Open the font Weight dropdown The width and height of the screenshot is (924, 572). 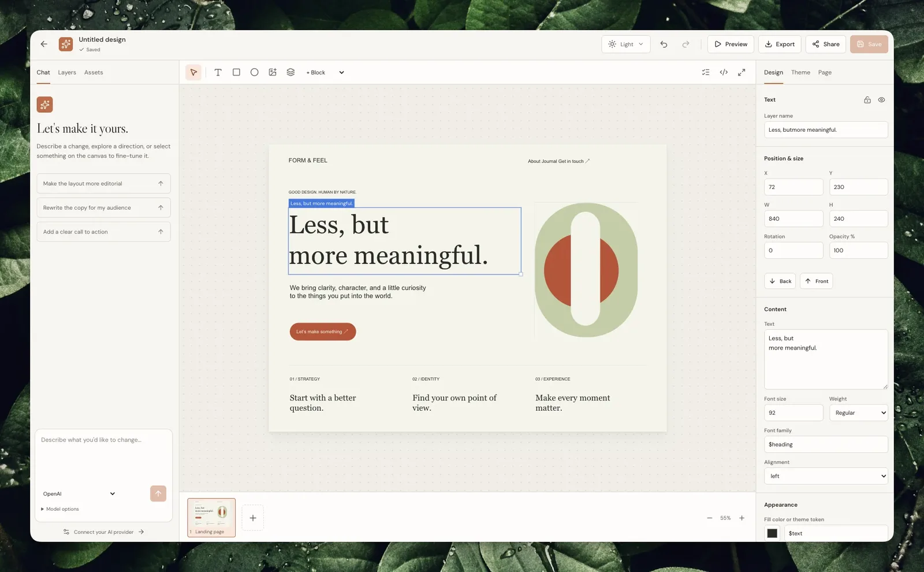pos(858,413)
